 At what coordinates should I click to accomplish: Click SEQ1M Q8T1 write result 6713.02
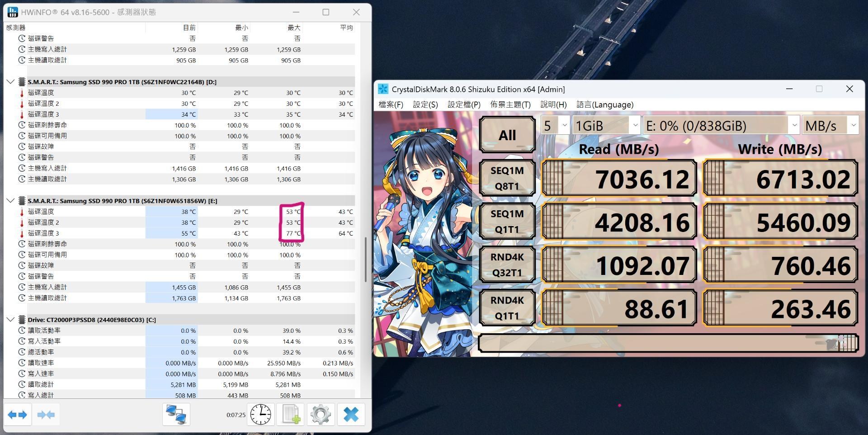click(780, 178)
